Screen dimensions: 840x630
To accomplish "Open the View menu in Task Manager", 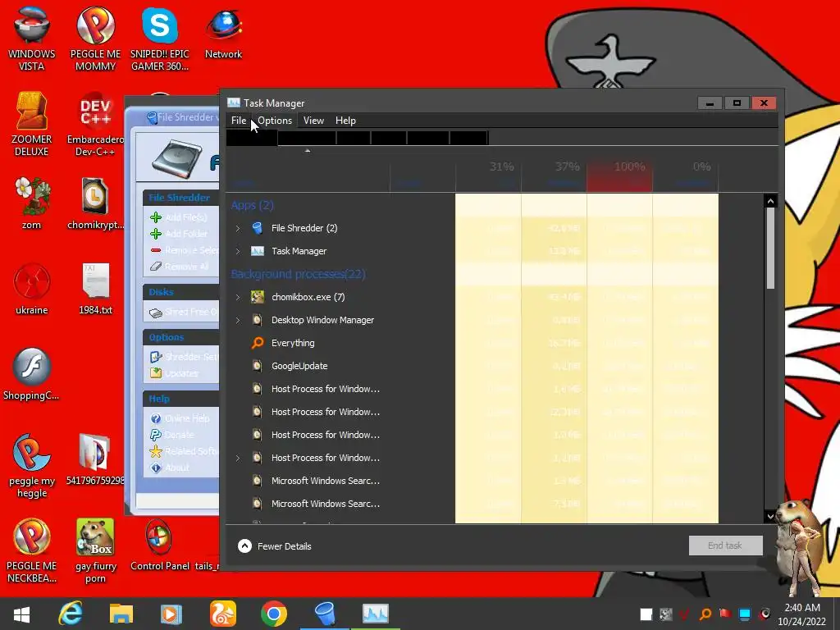I will click(313, 121).
